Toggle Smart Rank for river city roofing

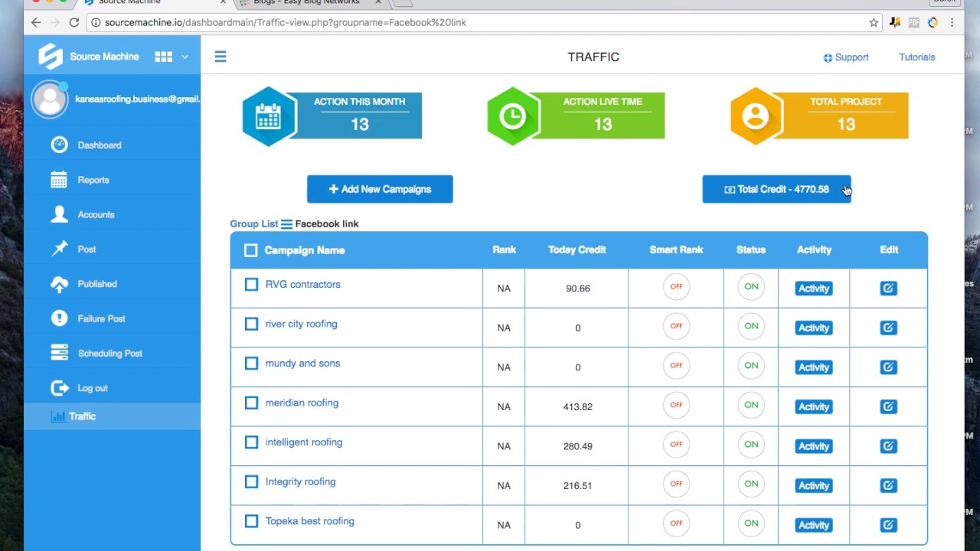click(x=676, y=326)
